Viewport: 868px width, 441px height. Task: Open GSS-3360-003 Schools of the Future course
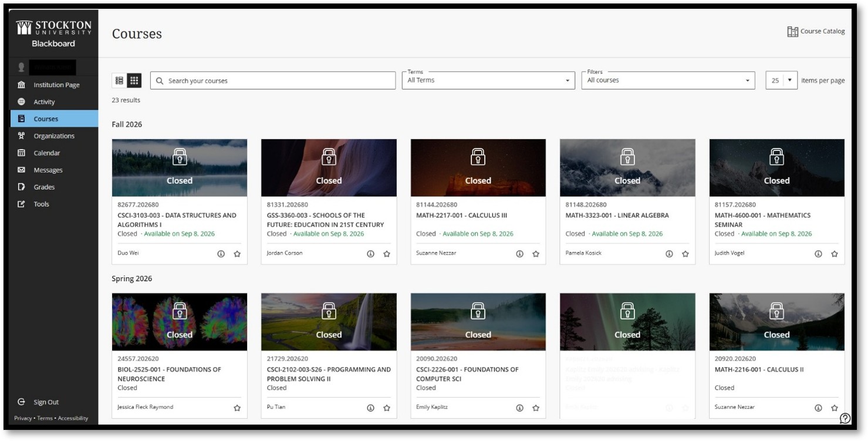326,220
